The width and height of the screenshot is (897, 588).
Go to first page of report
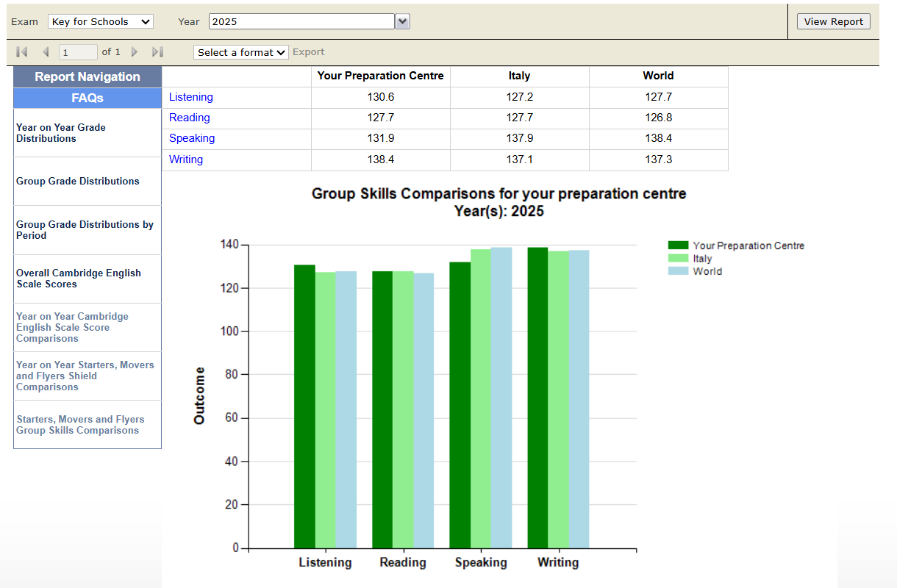tap(21, 52)
